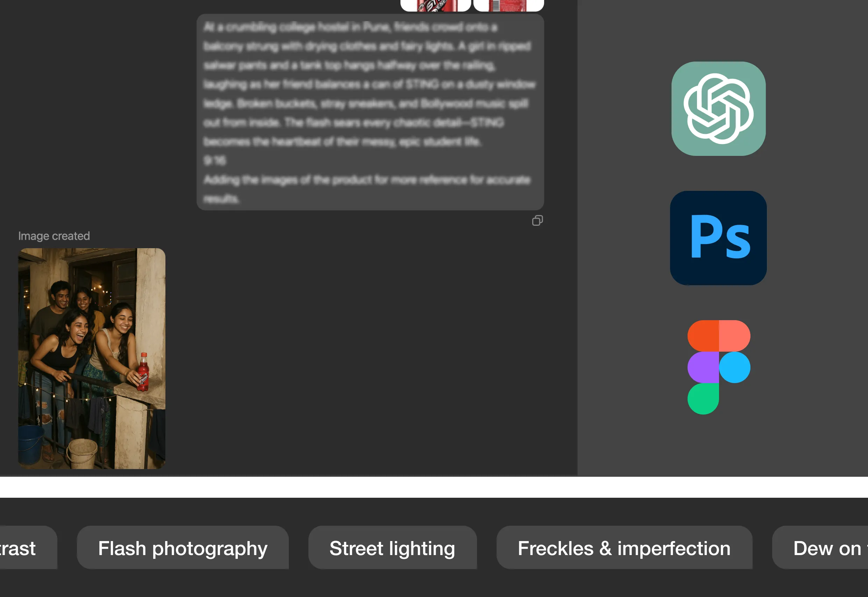Screen dimensions: 868x597
Task: Select the Figma logo icon
Action: point(718,367)
